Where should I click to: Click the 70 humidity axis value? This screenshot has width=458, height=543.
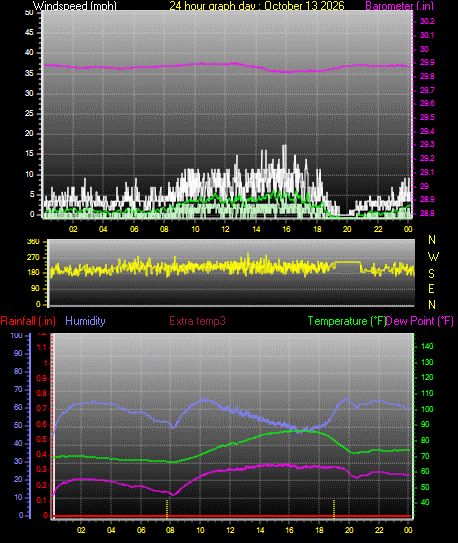tap(18, 389)
